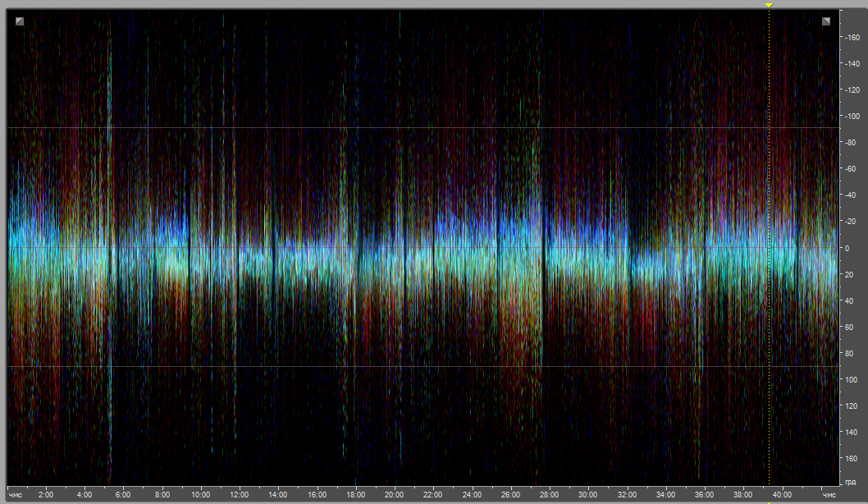
Task: Click the top-right corner marker icon
Action: click(x=826, y=21)
